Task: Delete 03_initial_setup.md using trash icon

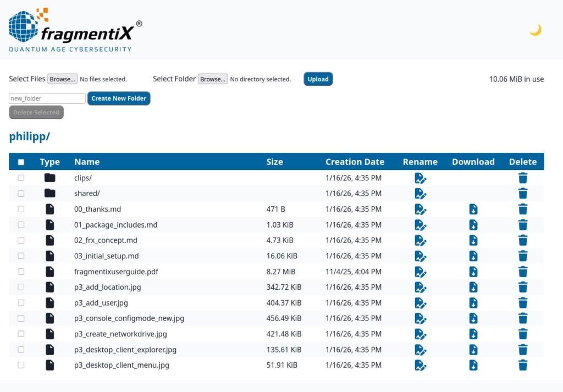Action: pos(523,256)
